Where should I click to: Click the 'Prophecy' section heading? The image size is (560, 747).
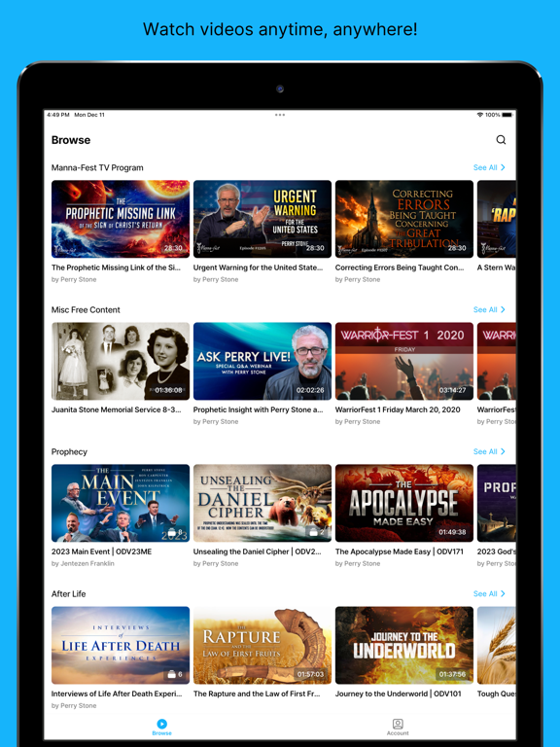click(69, 451)
